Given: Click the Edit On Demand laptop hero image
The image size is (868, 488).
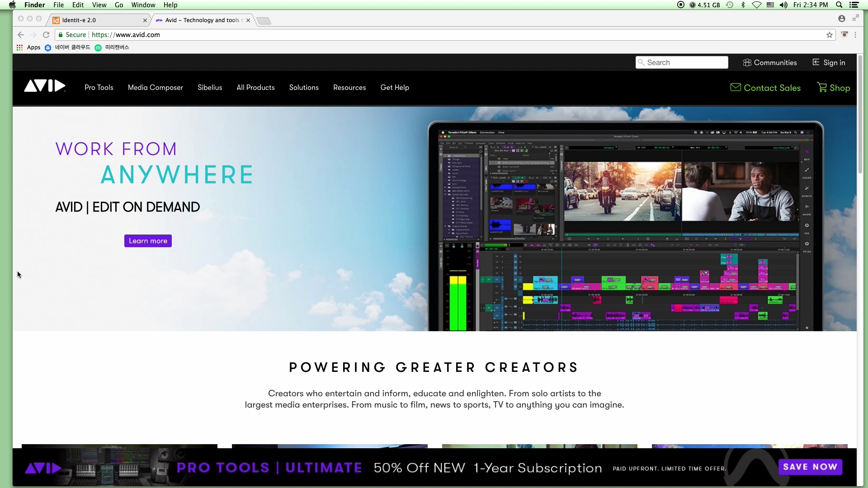Looking at the screenshot, I should [626, 226].
